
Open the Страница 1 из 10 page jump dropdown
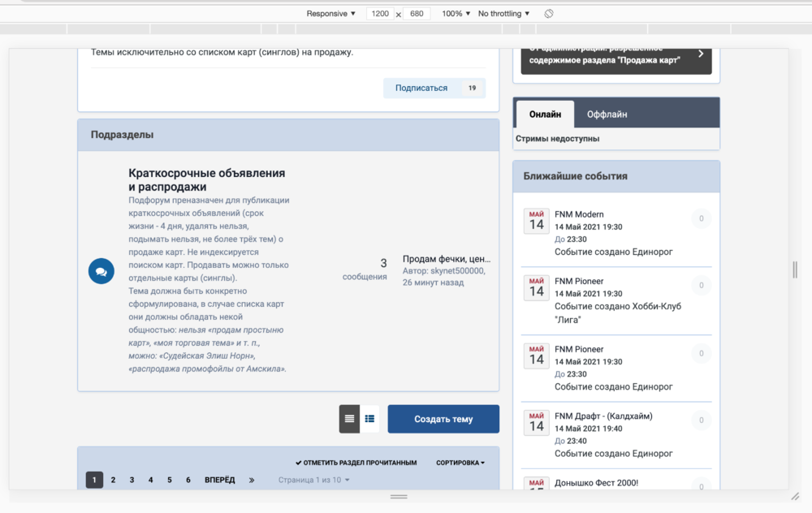(x=314, y=480)
